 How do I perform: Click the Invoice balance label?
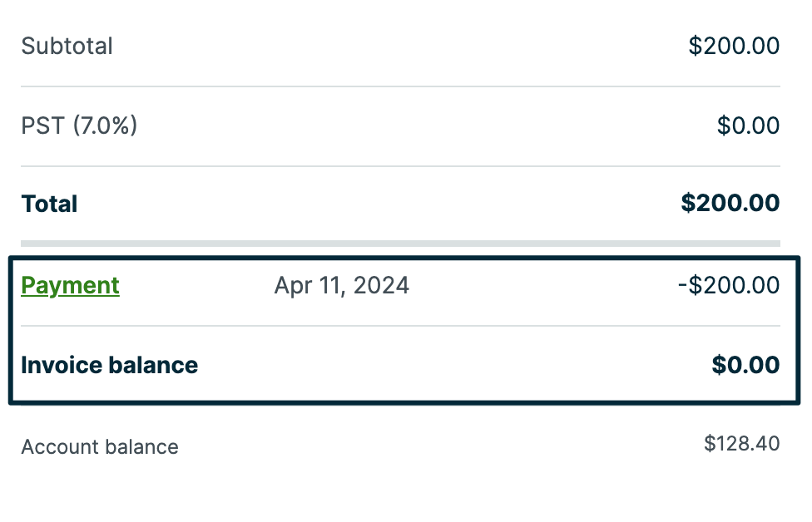tap(109, 365)
